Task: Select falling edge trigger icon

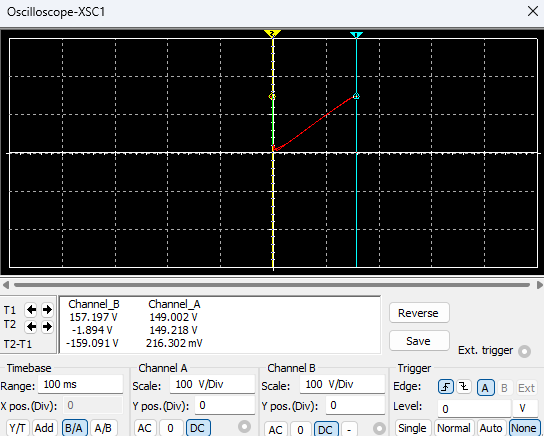Action: click(x=464, y=387)
